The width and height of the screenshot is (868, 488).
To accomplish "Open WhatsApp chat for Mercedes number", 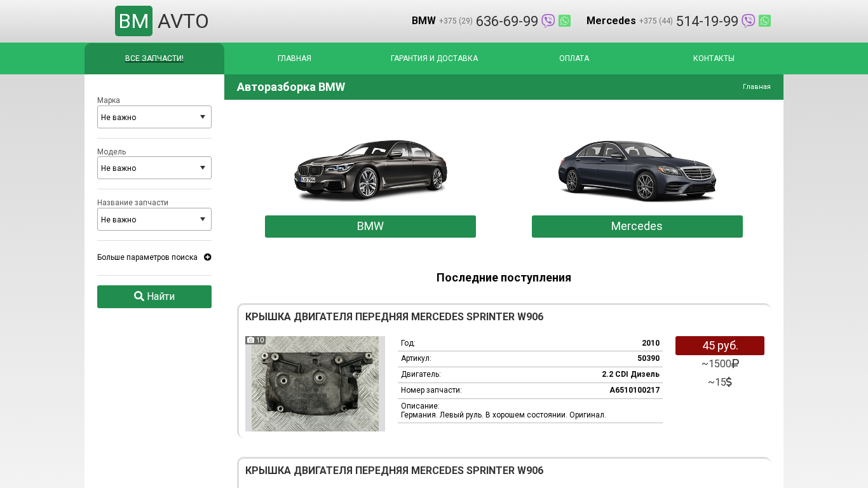I will [x=764, y=21].
